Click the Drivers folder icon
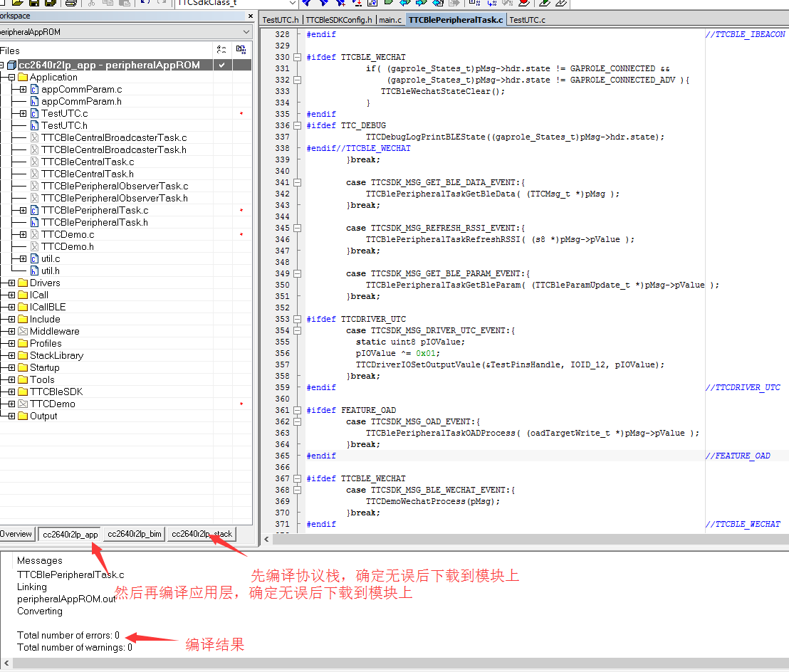This screenshot has height=672, width=789. click(x=23, y=283)
